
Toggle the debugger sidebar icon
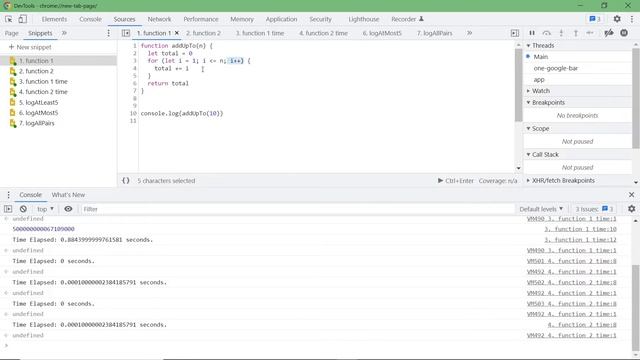(x=515, y=33)
